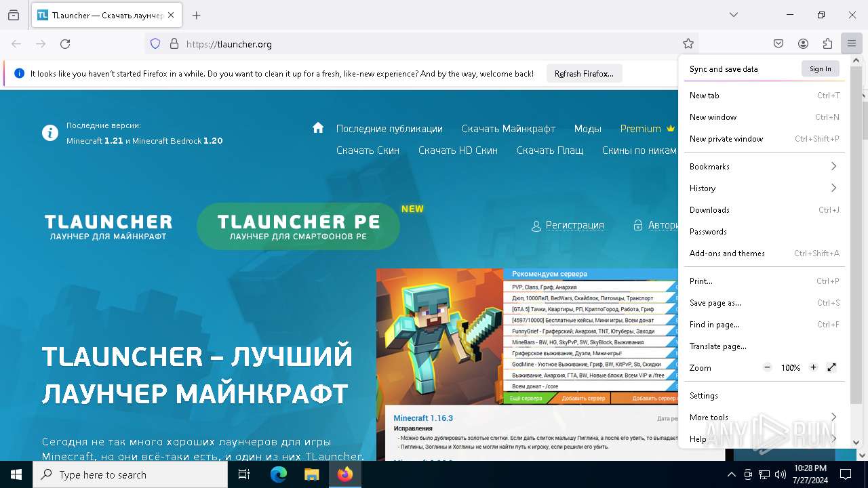Open the Firefox application menu hamburger icon
The width and height of the screenshot is (868, 488).
click(x=852, y=44)
